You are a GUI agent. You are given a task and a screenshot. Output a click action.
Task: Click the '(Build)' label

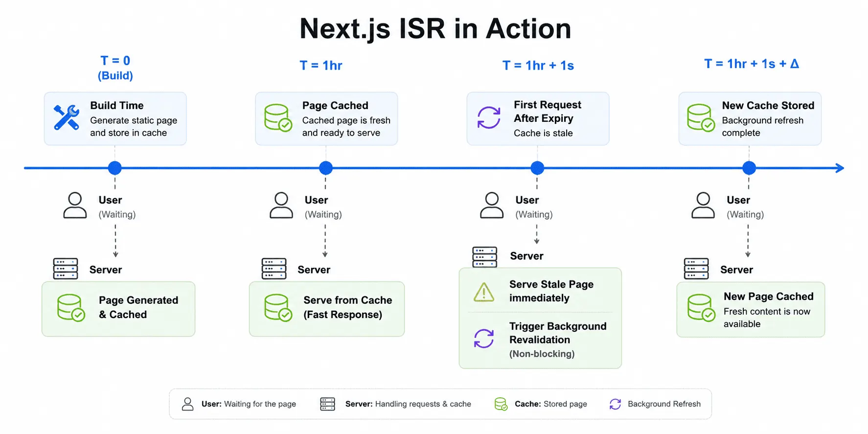pyautogui.click(x=115, y=76)
